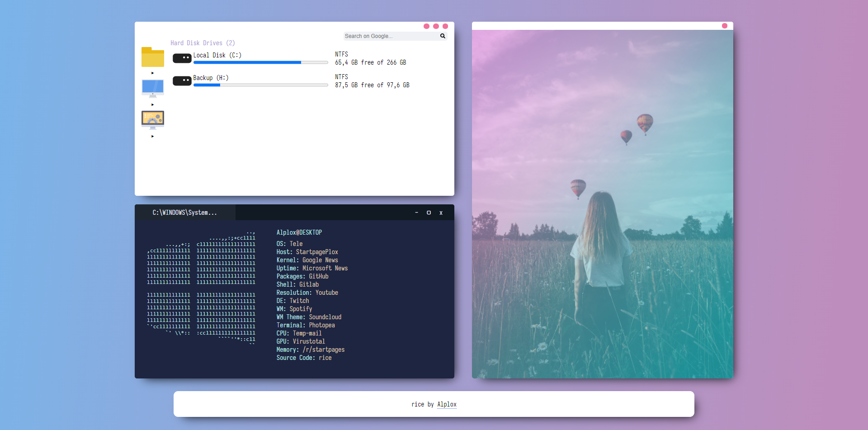868x430 pixels.
Task: Open the blue monitor icon
Action: [x=153, y=88]
